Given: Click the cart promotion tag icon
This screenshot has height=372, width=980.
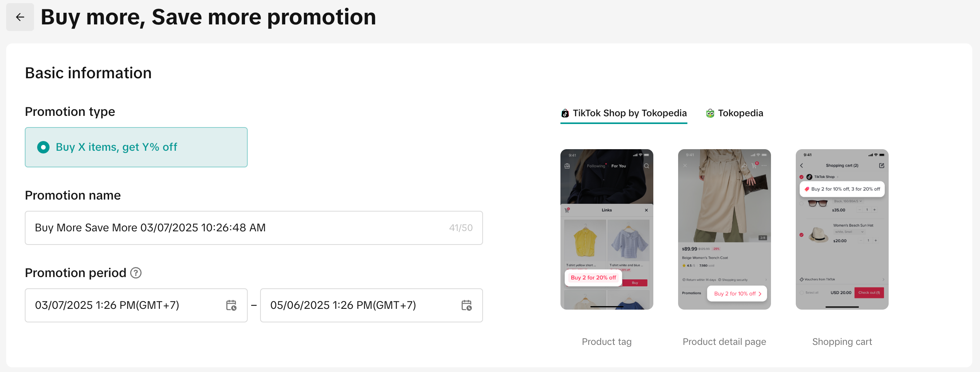Looking at the screenshot, I should (x=807, y=189).
